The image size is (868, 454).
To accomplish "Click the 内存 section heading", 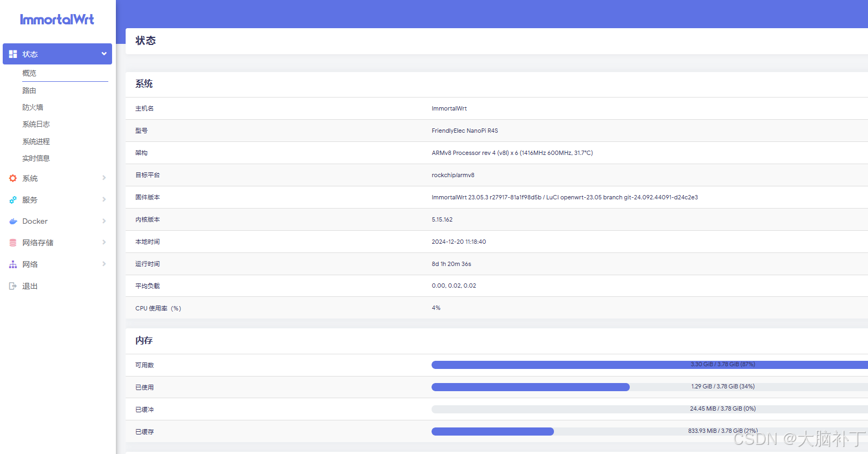I will pos(144,340).
